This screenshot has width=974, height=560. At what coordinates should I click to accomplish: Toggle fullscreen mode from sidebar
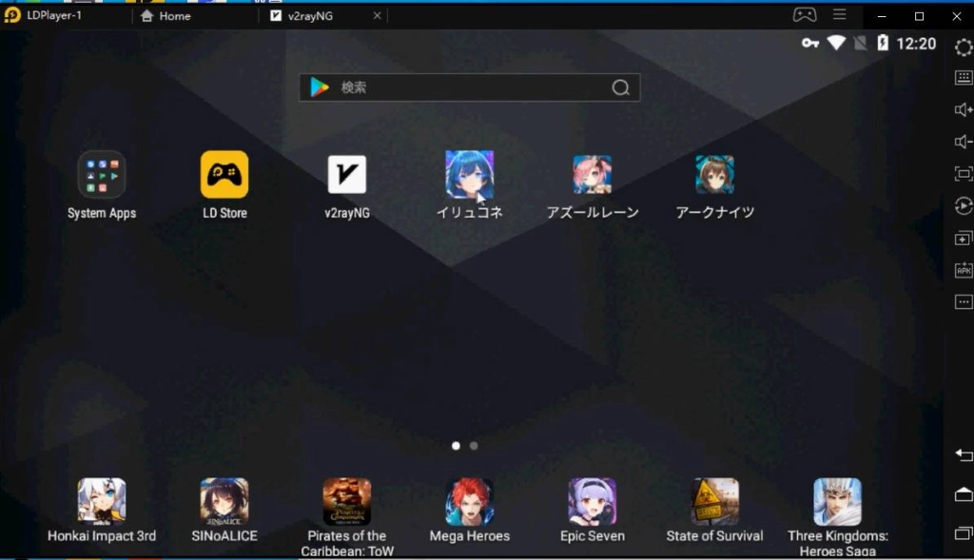(963, 174)
